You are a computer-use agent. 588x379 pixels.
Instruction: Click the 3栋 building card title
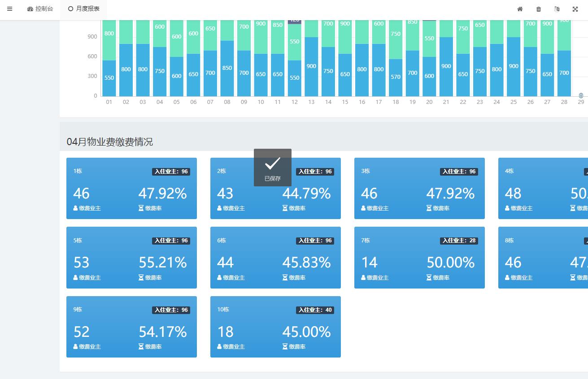pyautogui.click(x=366, y=171)
